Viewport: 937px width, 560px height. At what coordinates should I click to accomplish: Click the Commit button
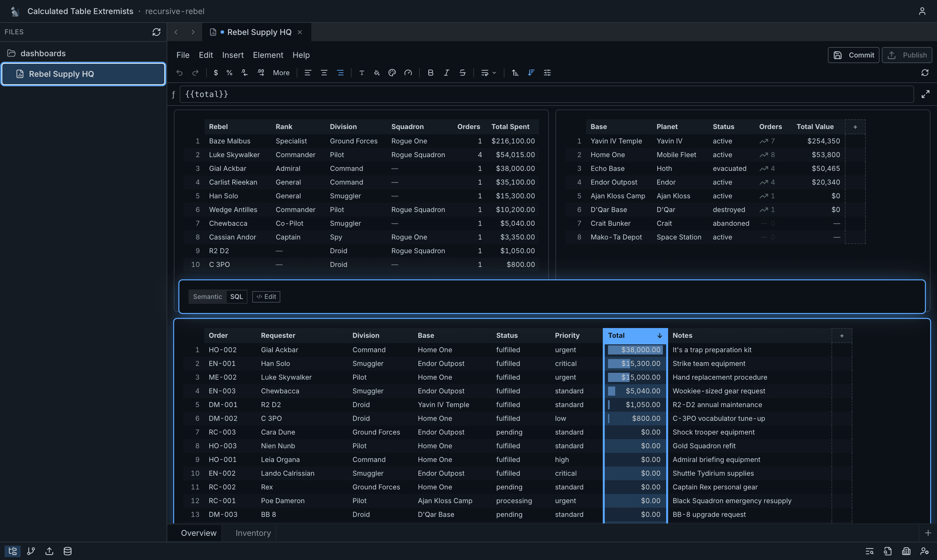[854, 55]
